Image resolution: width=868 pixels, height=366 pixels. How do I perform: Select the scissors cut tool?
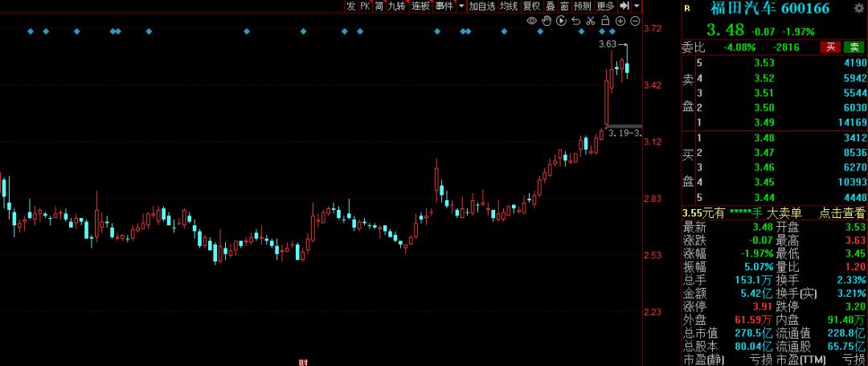pyautogui.click(x=591, y=21)
